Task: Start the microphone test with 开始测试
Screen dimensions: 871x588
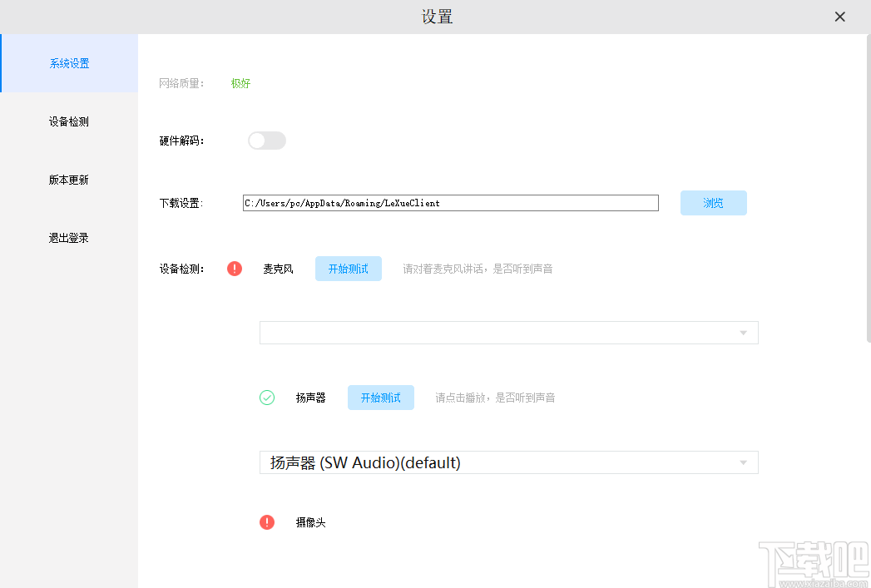Action: (348, 268)
